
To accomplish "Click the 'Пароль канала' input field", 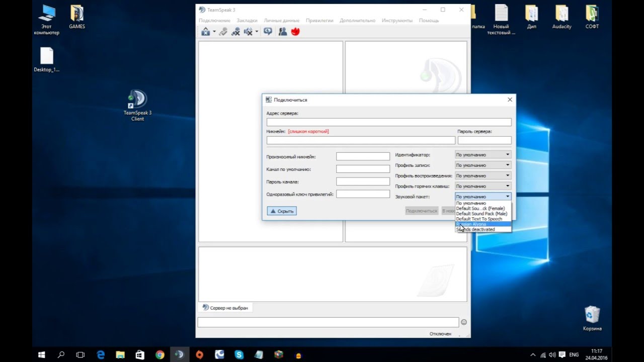I will pos(363,182).
